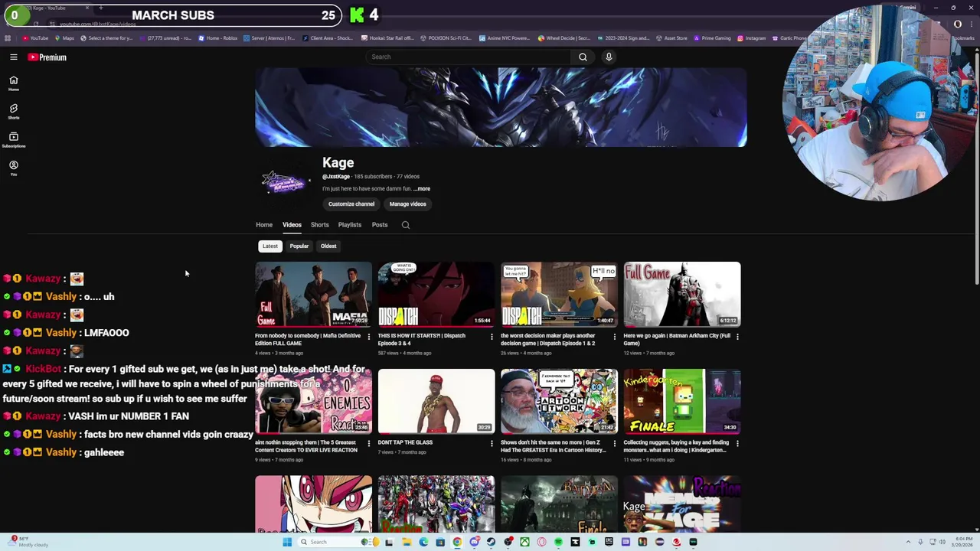The width and height of the screenshot is (980, 551).
Task: Open Steam from the taskbar
Action: (491, 542)
